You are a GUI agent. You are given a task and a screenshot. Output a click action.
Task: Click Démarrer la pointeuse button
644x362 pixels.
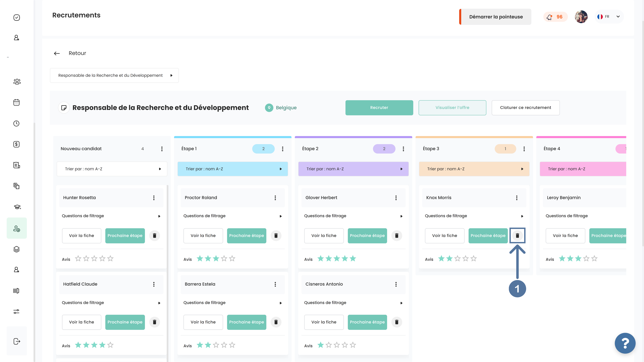coord(495,17)
